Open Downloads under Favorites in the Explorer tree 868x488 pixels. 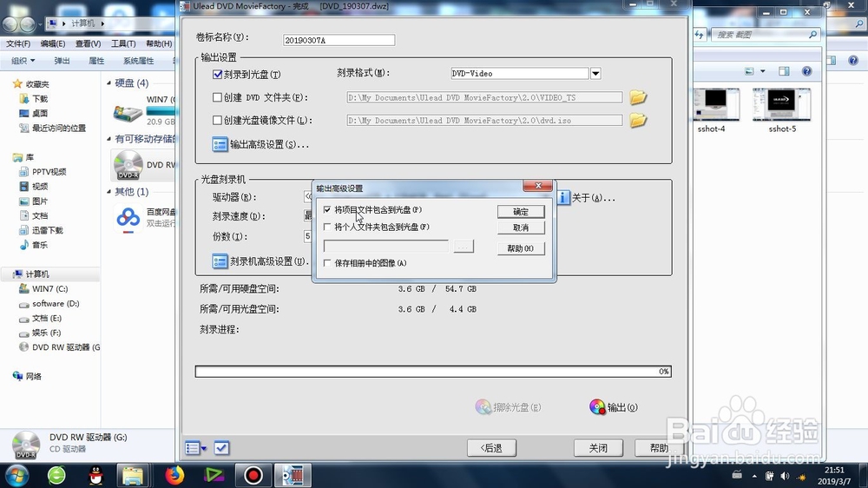click(x=40, y=99)
